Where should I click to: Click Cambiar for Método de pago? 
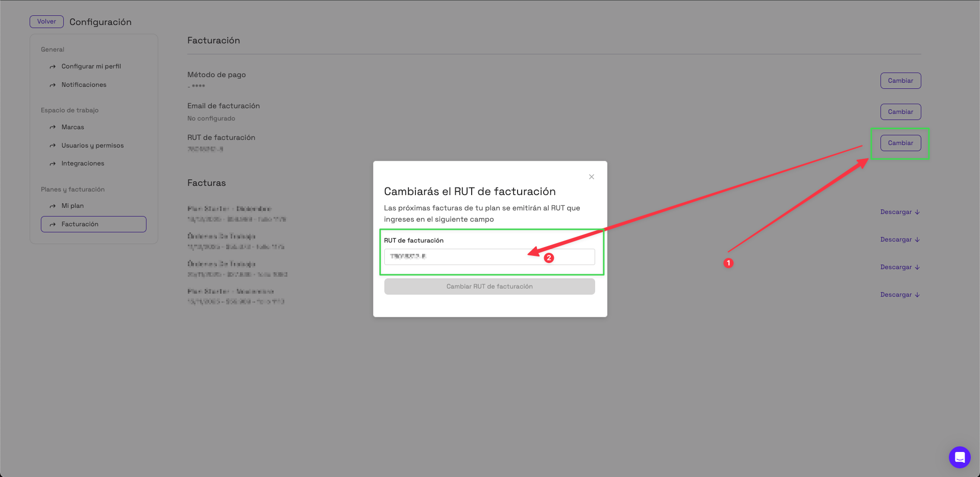pos(900,81)
